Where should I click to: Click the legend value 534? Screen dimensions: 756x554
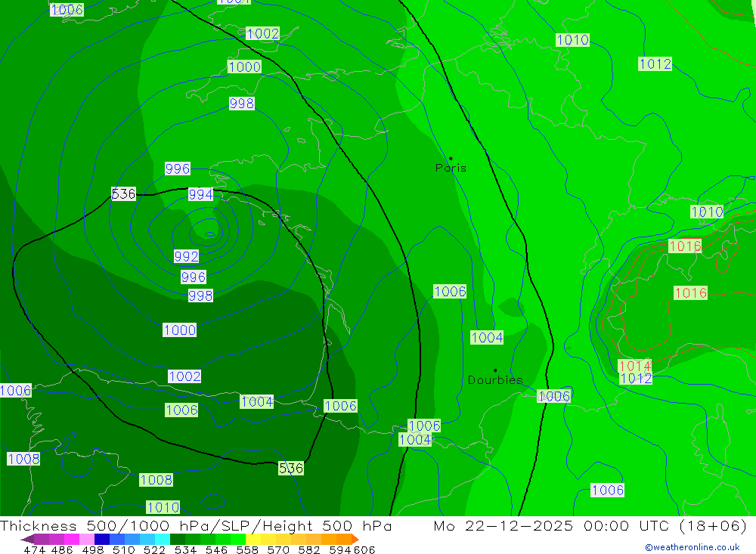tap(185, 550)
